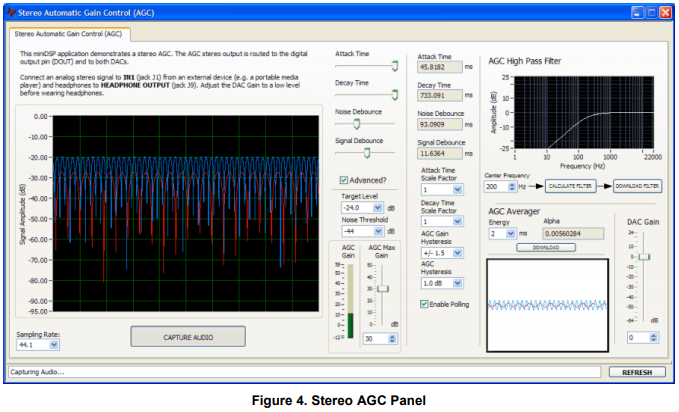Open the Decay Time Scale Factor dropdown
This screenshot has height=412, width=679.
coord(458,221)
